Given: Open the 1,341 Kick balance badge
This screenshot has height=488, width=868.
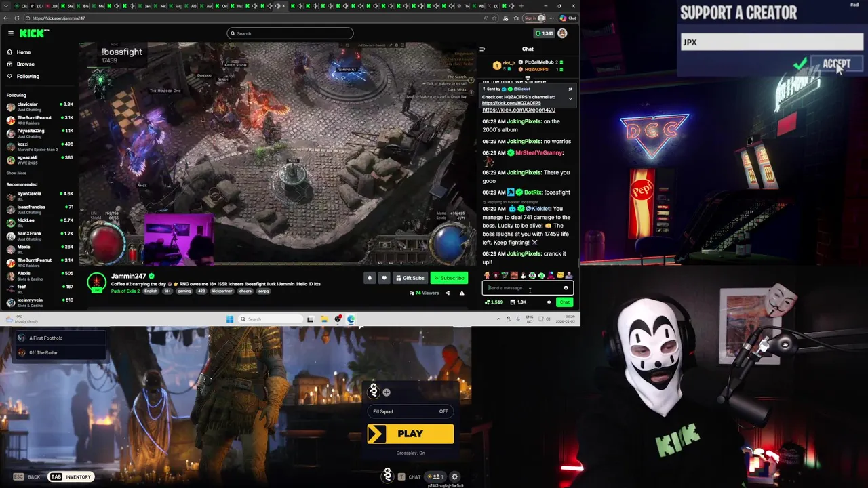Looking at the screenshot, I should click(543, 33).
